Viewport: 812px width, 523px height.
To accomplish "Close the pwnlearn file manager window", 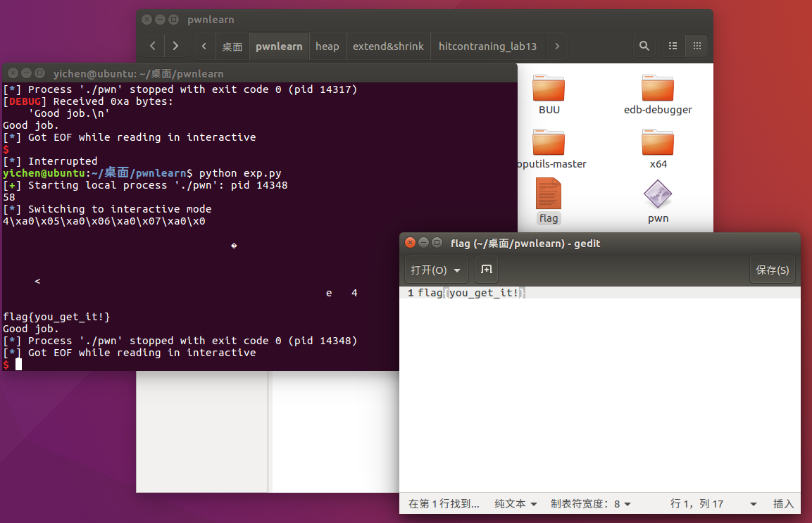I will [x=147, y=19].
